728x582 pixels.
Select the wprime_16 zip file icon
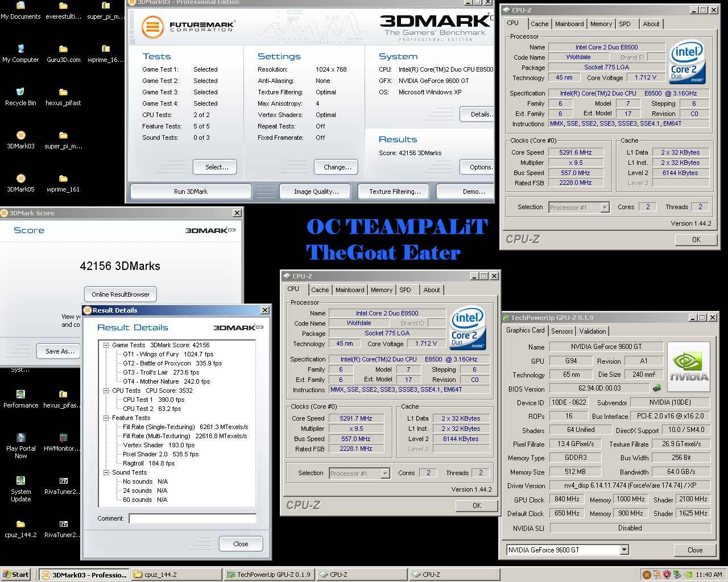pyautogui.click(x=106, y=53)
